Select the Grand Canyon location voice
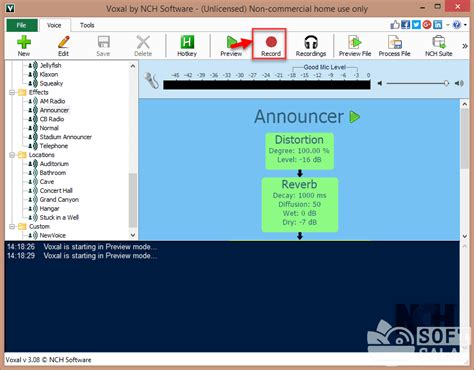 59,200
